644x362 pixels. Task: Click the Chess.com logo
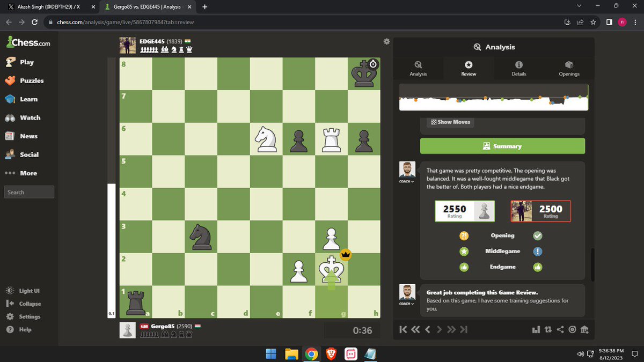coord(28,42)
